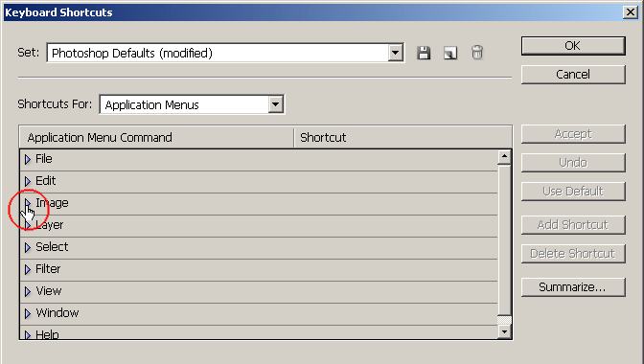Click the create new set icon
Screen dimensions: 644x364
click(450, 53)
